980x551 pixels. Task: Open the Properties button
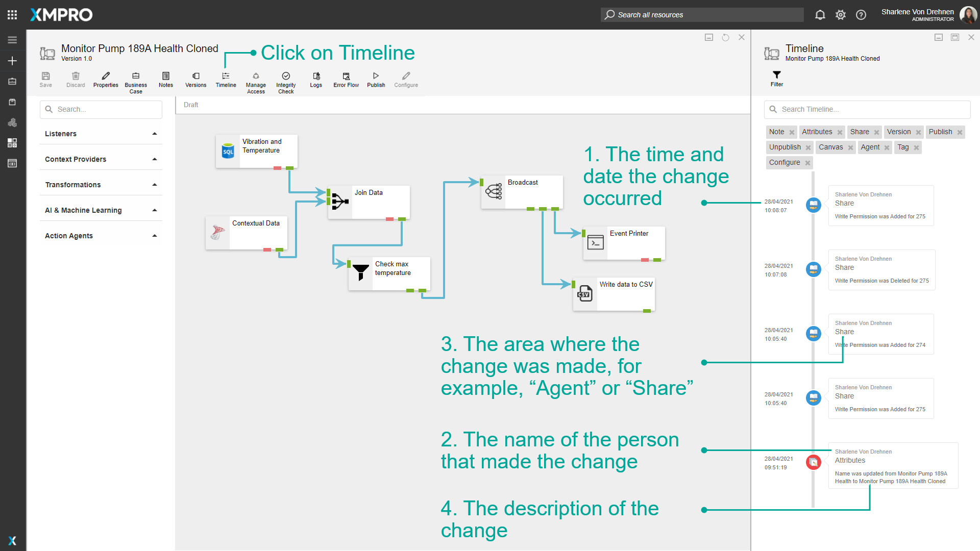pyautogui.click(x=106, y=80)
